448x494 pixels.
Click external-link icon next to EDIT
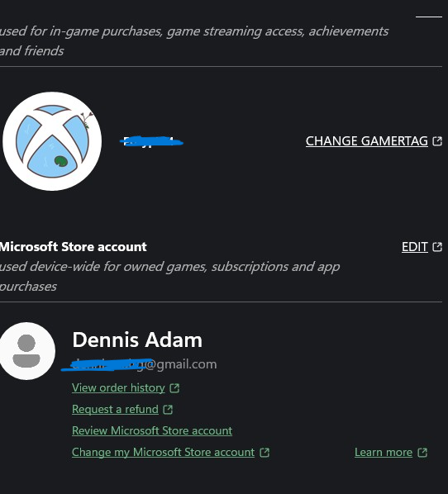pos(437,247)
